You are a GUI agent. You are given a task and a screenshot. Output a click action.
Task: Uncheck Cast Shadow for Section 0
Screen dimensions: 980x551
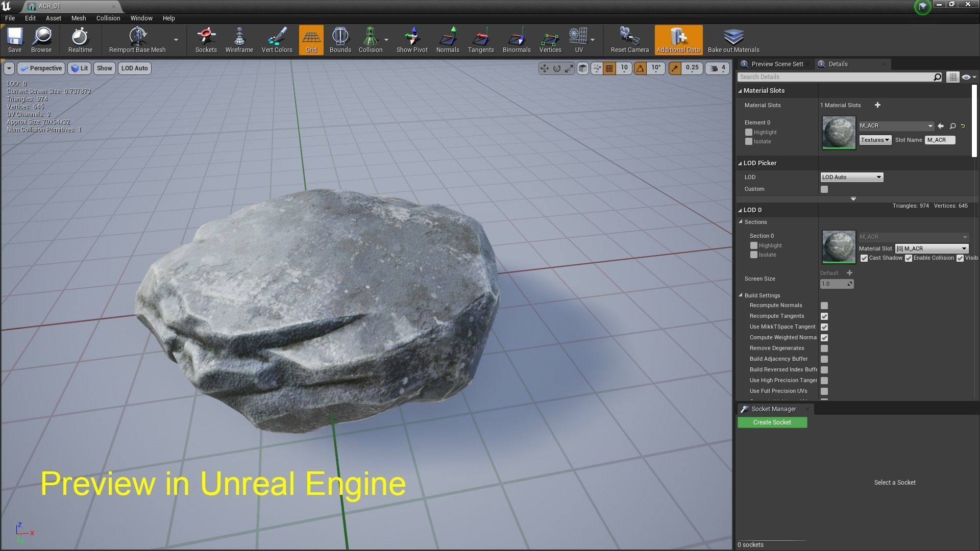864,258
